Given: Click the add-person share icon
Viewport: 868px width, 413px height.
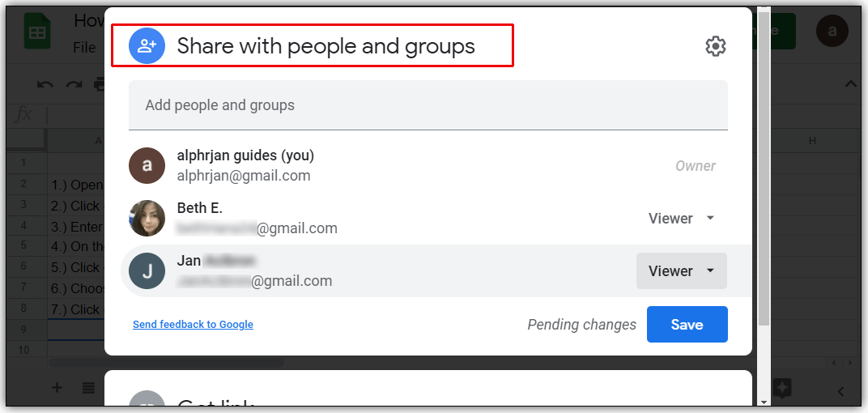Looking at the screenshot, I should (147, 45).
